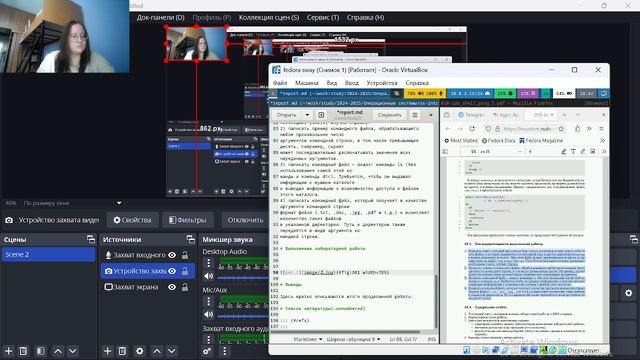Open advanced audio properties gears icon
Viewport: 640px width, 360px height.
click(207, 351)
